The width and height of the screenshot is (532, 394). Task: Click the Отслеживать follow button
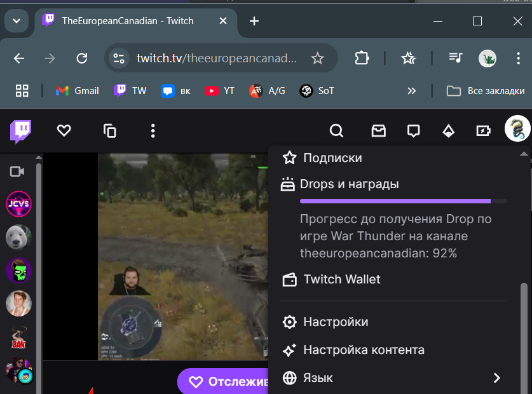[223, 381]
